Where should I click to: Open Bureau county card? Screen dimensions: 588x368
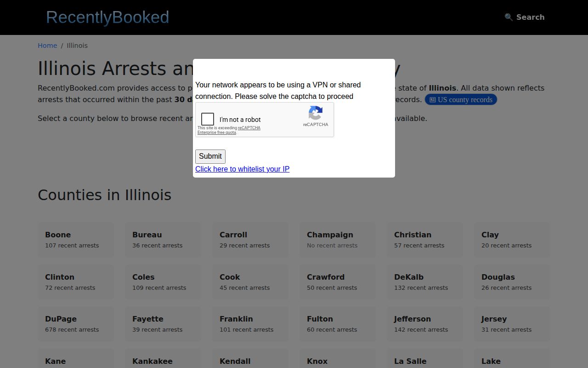[163, 240]
